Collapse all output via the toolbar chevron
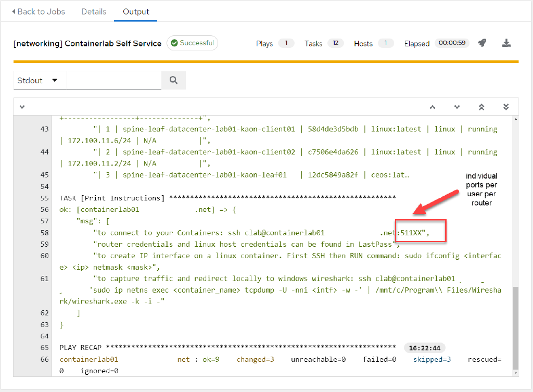The width and height of the screenshot is (533, 392). [x=22, y=106]
